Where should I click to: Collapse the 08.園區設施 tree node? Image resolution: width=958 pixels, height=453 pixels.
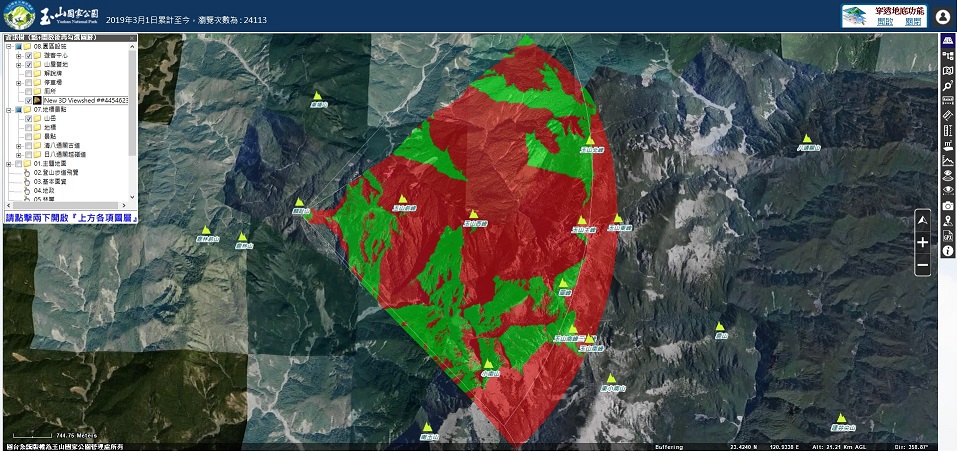tap(8, 46)
